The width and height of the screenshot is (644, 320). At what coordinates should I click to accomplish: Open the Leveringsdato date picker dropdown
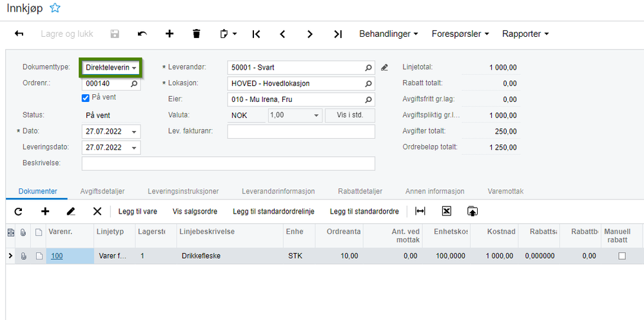134,148
